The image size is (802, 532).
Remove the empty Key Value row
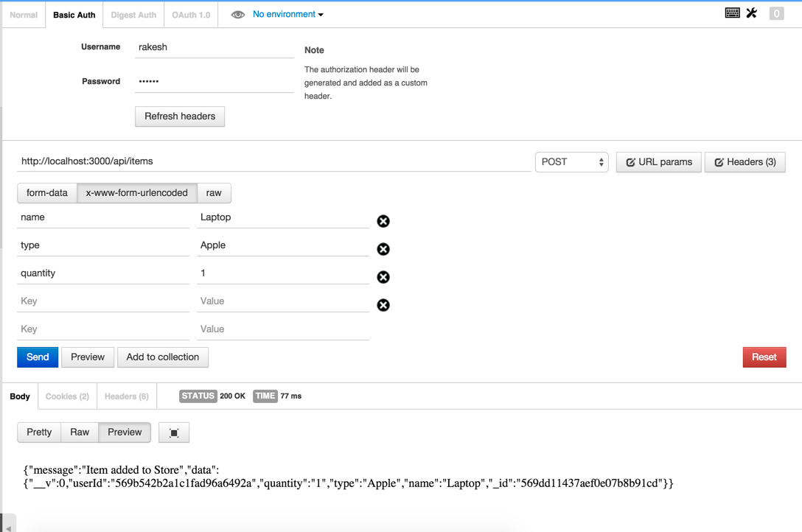pos(383,305)
